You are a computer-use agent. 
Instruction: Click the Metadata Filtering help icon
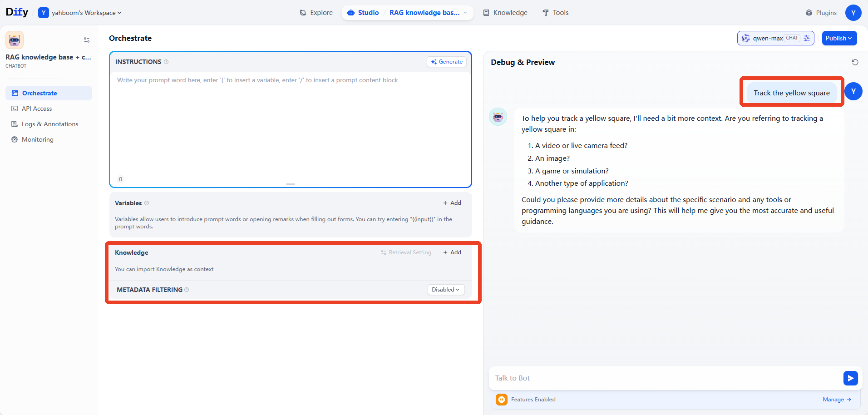pos(187,290)
